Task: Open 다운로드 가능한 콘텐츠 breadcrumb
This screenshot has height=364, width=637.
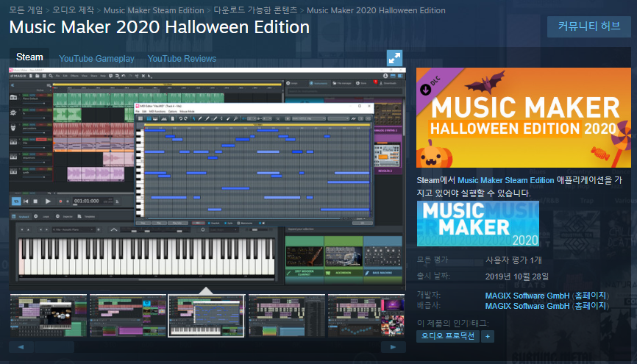Action: coord(255,10)
